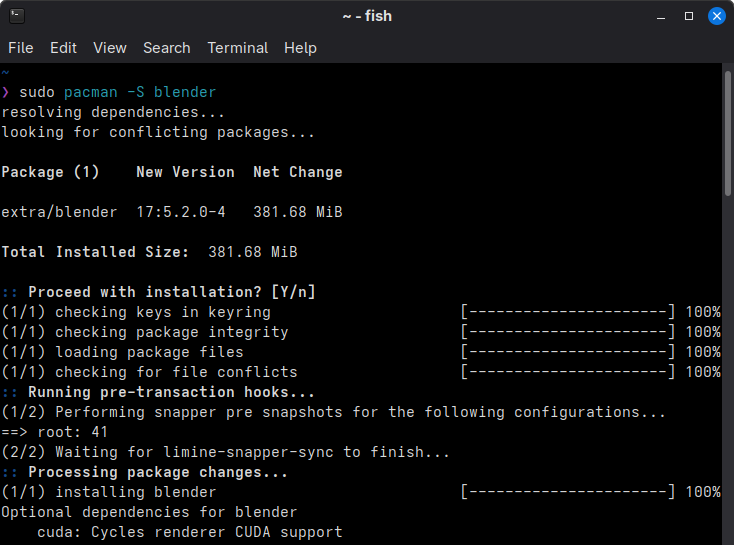Viewport: 734px width, 545px height.
Task: Open the Edit menu
Action: point(63,48)
